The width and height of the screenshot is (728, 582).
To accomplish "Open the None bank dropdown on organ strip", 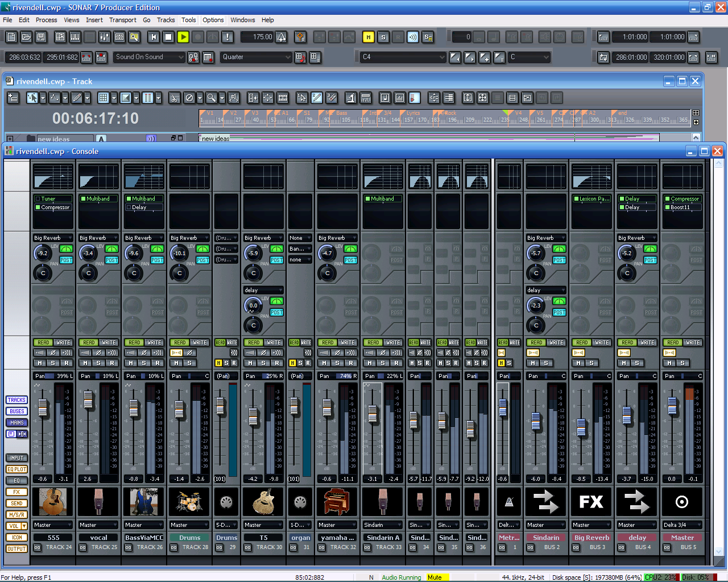I will [300, 238].
